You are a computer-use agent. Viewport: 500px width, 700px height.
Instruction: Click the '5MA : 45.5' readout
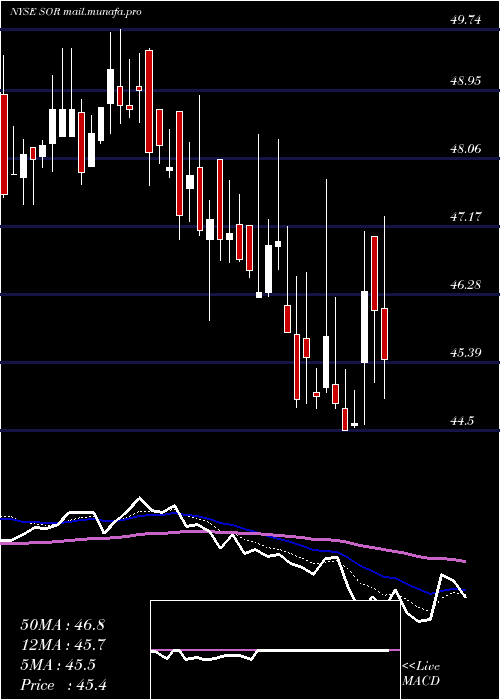point(58,665)
